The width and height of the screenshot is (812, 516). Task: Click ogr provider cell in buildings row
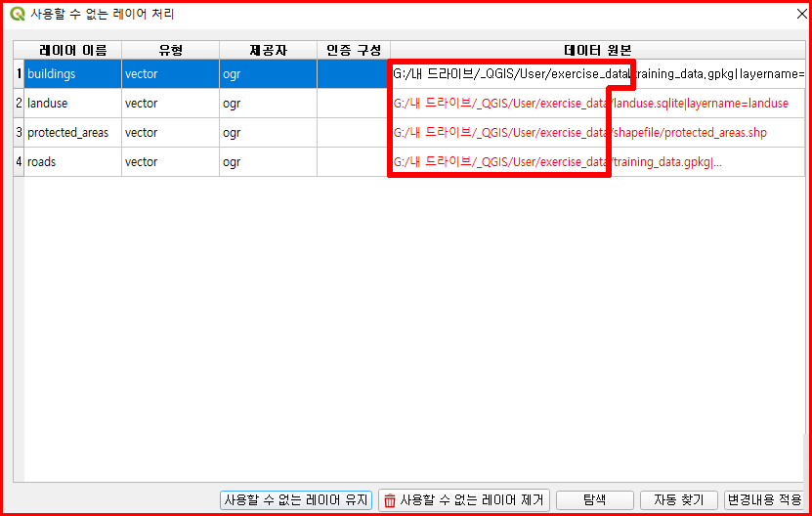pos(269,73)
